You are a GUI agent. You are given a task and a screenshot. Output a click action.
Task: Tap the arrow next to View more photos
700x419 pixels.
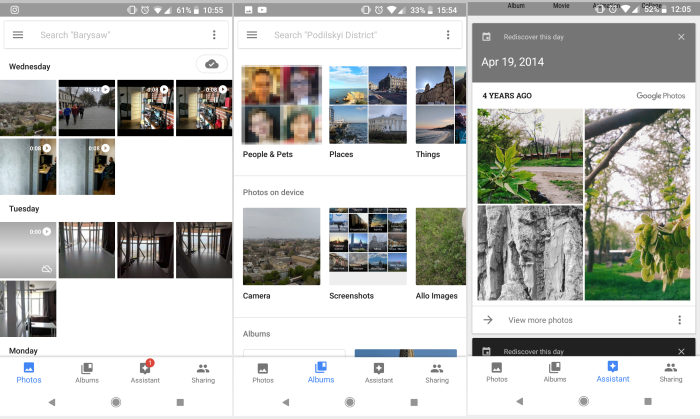488,320
